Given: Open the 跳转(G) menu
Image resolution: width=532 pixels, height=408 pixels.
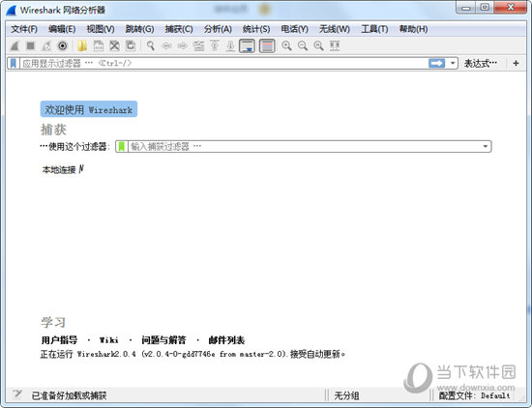Looking at the screenshot, I should (x=140, y=29).
